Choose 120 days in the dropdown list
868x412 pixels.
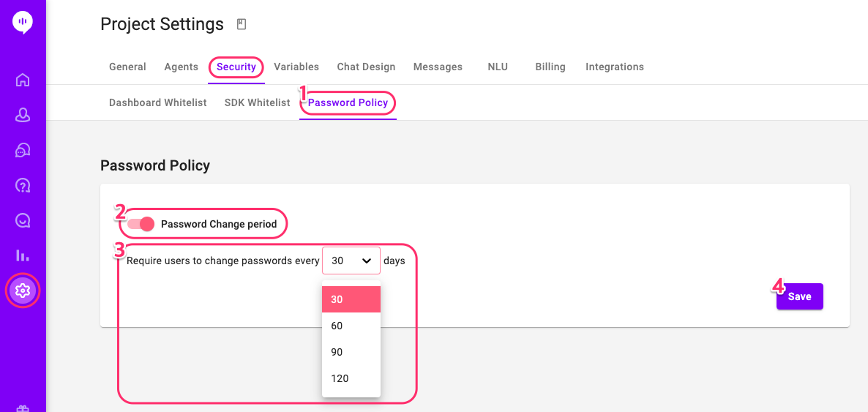pyautogui.click(x=351, y=379)
